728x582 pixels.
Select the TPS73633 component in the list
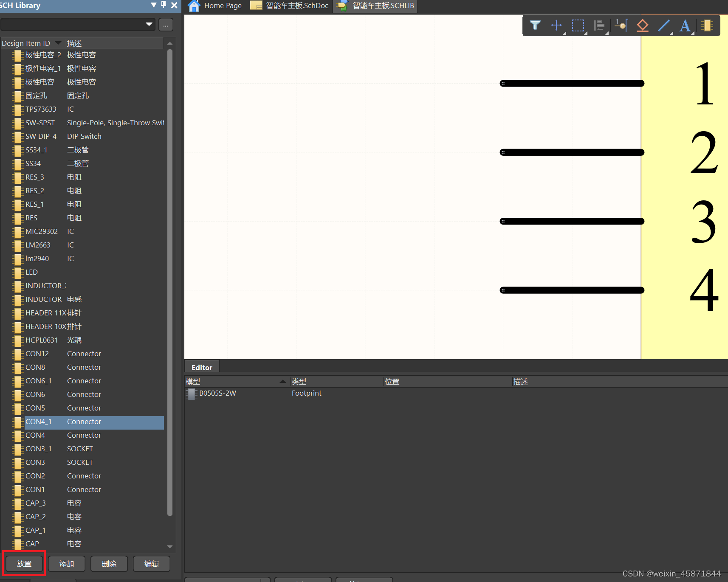pyautogui.click(x=41, y=109)
